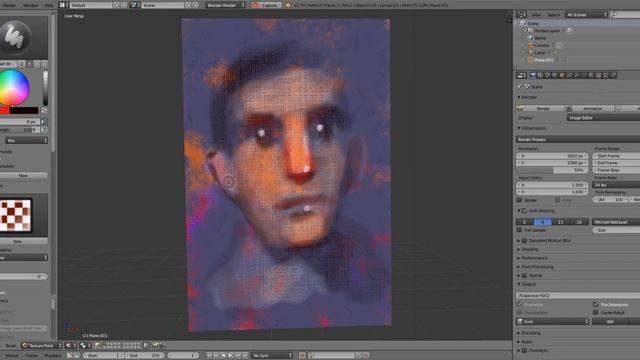Click the Brush menu in viewport header

click(x=11, y=346)
